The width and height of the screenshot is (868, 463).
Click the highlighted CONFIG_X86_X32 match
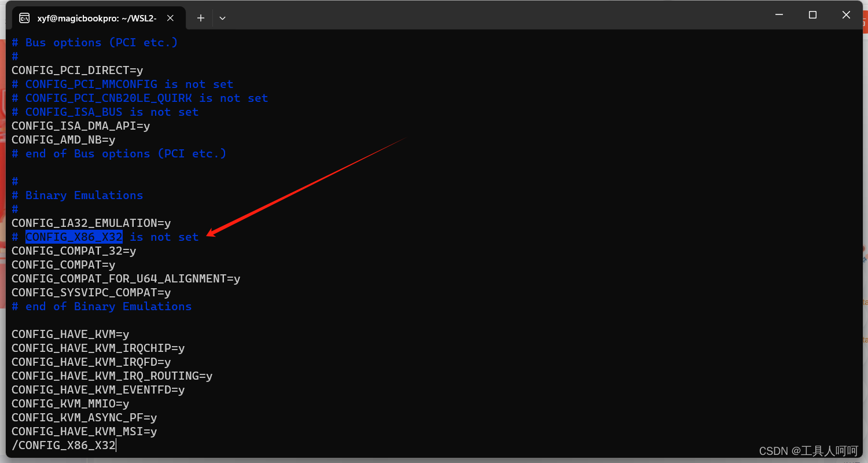[73, 237]
